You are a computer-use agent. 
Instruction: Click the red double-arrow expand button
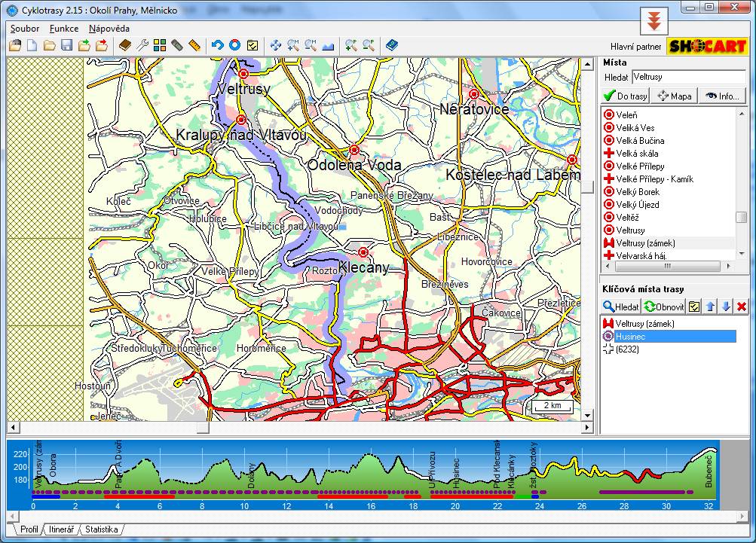click(654, 23)
